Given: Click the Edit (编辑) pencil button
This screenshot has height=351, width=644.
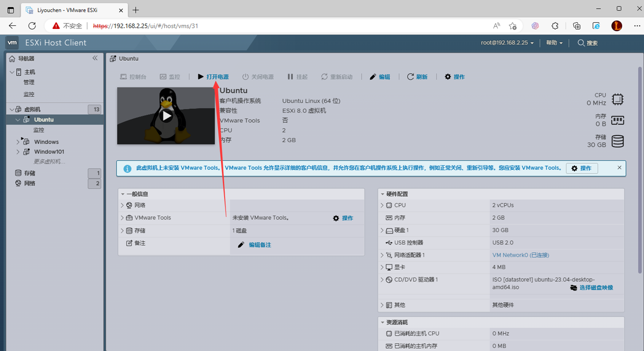Looking at the screenshot, I should (x=380, y=77).
